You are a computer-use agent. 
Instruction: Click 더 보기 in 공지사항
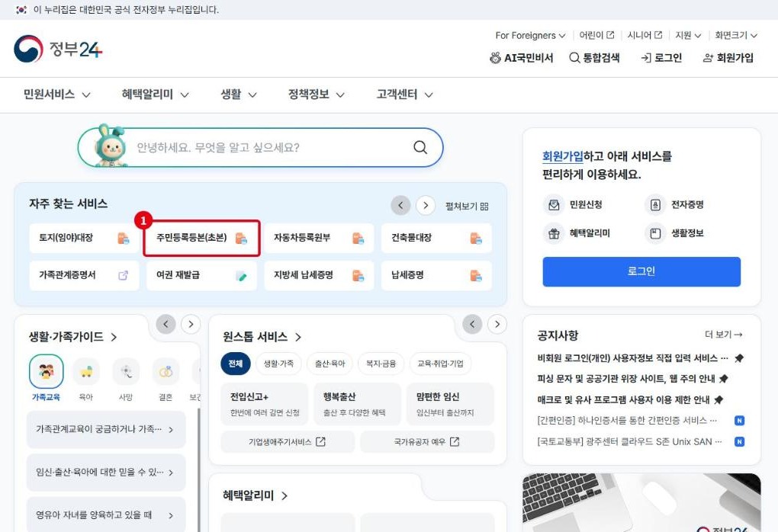[723, 335]
